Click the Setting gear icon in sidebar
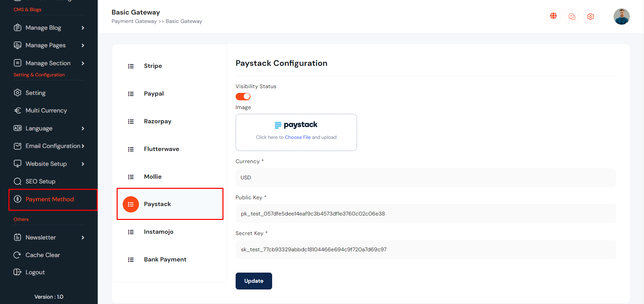644x304 pixels. (18, 93)
